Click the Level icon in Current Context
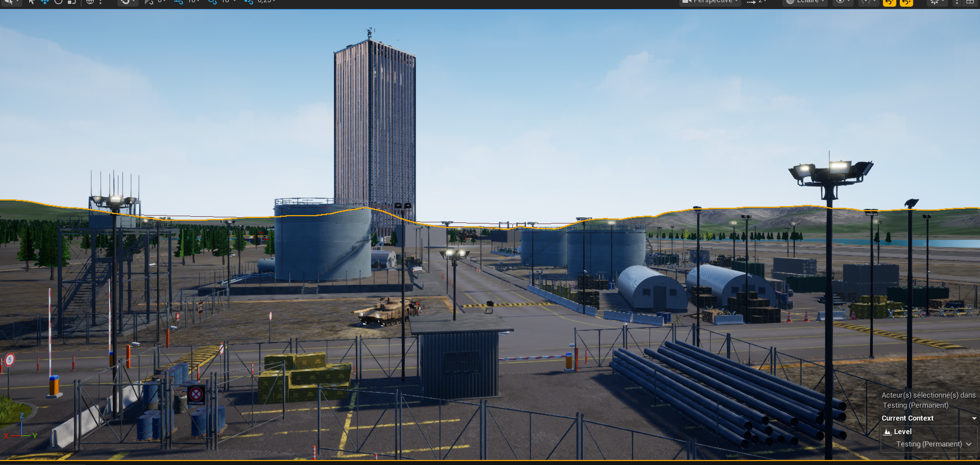980x465 pixels. (887, 432)
